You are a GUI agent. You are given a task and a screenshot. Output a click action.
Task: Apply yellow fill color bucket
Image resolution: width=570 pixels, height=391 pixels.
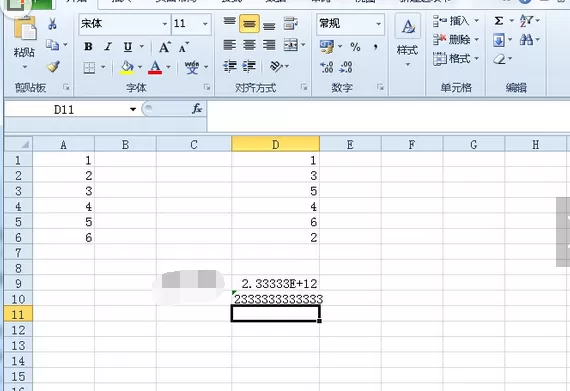[x=127, y=68]
